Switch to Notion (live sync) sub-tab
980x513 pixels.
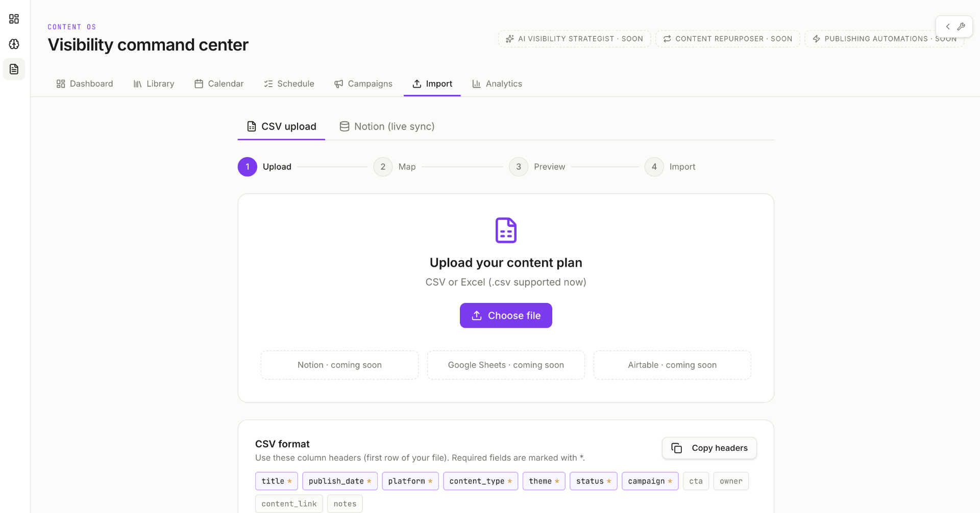point(387,126)
